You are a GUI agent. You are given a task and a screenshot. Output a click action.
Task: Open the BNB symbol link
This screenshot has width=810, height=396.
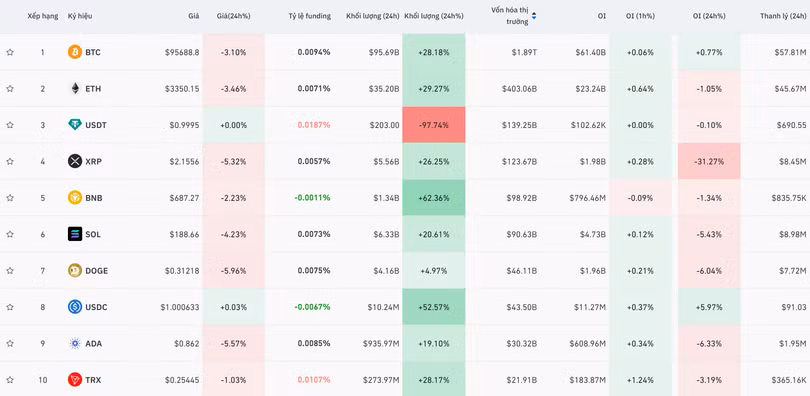[94, 198]
